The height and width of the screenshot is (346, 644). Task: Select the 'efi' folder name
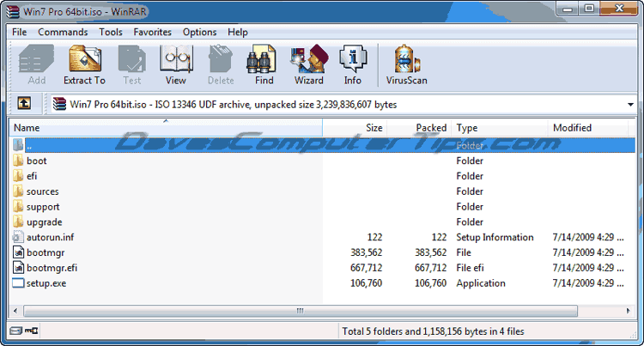coord(32,176)
